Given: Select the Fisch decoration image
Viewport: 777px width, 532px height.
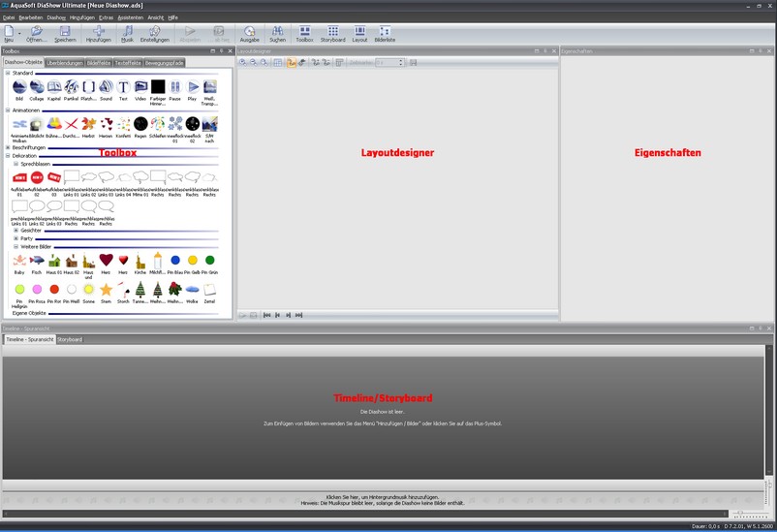Looking at the screenshot, I should pyautogui.click(x=37, y=262).
